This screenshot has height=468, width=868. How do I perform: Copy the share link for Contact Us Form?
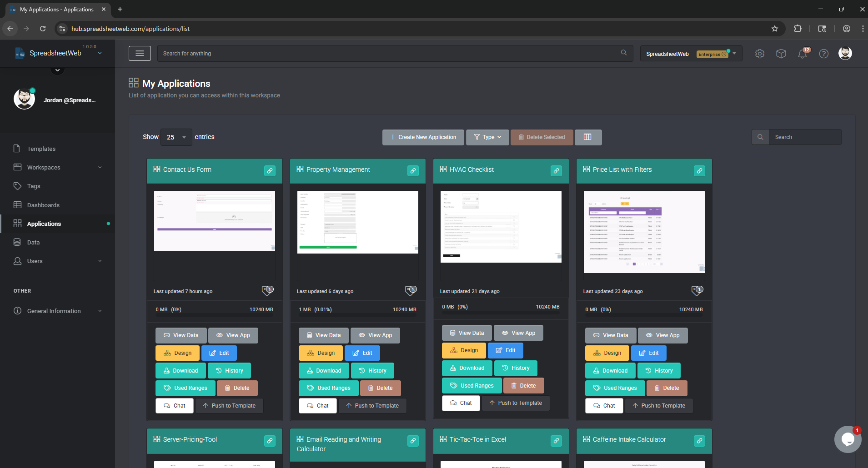(x=270, y=171)
